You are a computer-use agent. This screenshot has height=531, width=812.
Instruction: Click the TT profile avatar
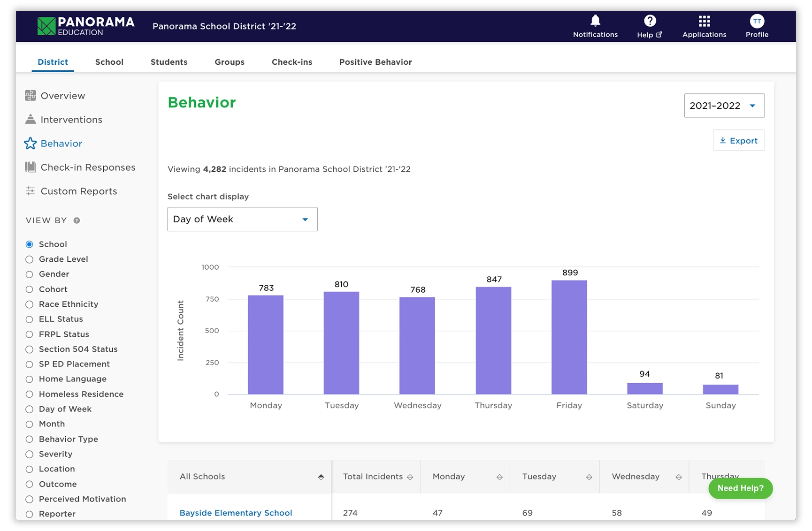click(x=756, y=21)
